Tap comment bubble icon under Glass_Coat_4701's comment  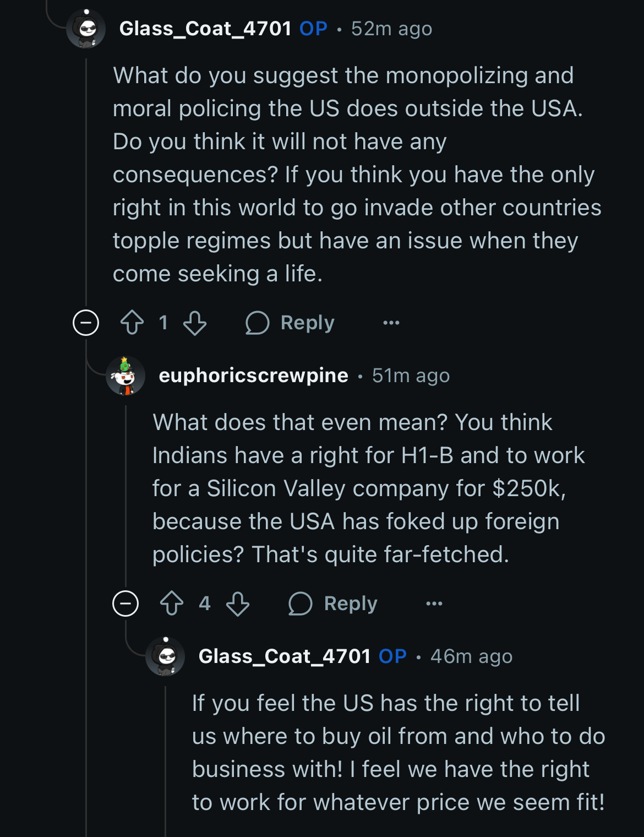tap(257, 323)
